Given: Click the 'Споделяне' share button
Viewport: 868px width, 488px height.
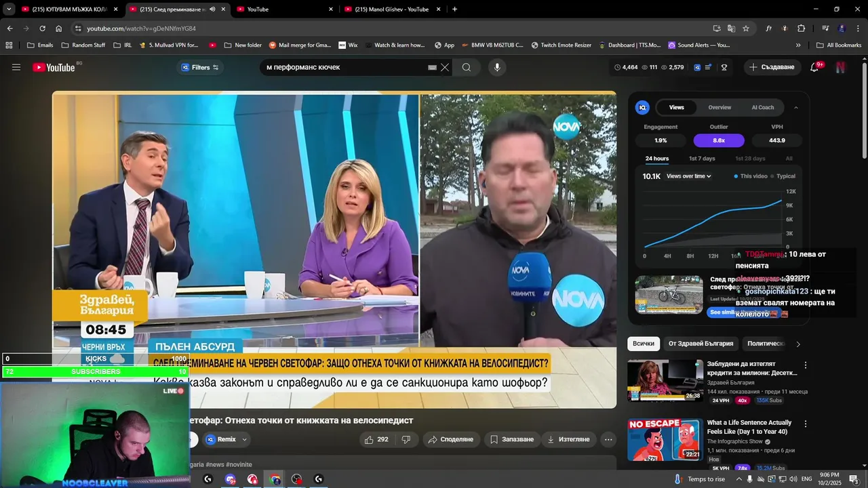Looking at the screenshot, I should tap(451, 439).
